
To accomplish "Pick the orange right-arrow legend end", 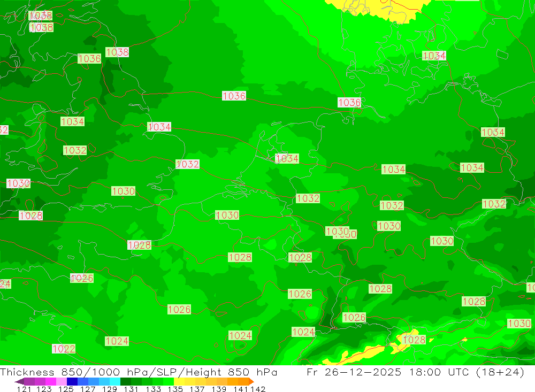I will (251, 381).
